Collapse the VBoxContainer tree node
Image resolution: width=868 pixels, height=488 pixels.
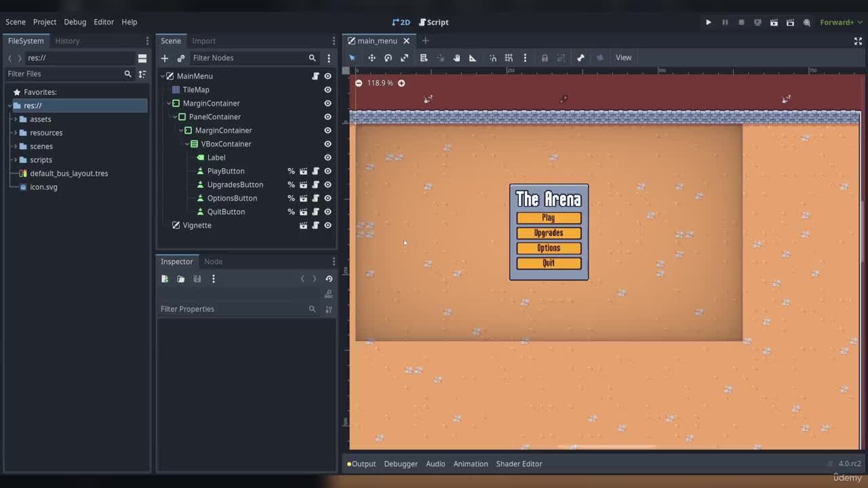click(186, 144)
